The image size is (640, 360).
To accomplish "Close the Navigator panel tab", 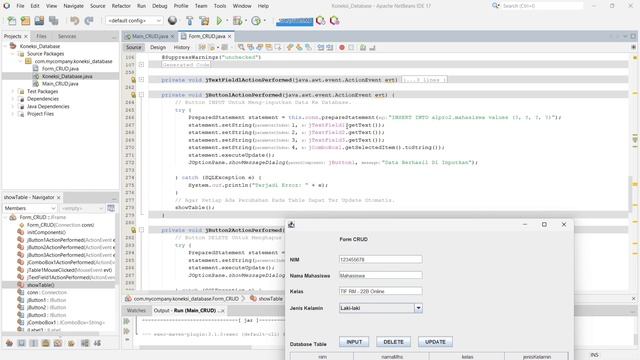I will (x=58, y=198).
